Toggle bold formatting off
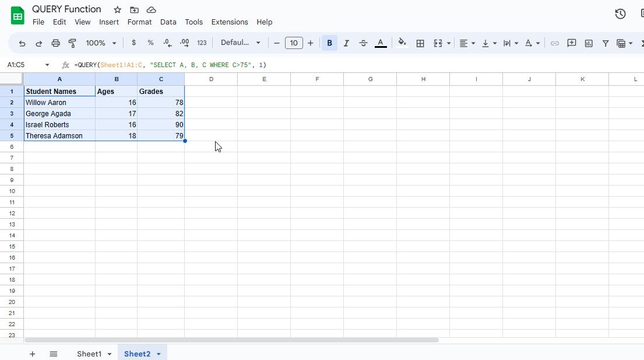Image resolution: width=644 pixels, height=360 pixels. [x=329, y=43]
